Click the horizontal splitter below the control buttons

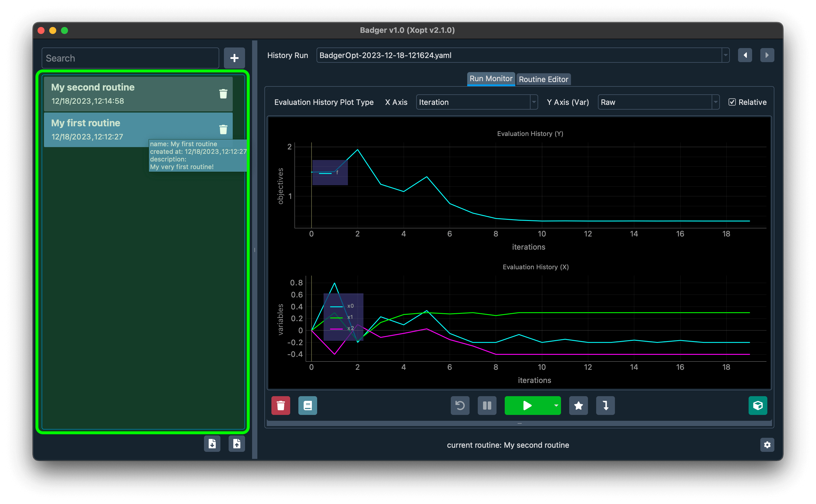519,423
